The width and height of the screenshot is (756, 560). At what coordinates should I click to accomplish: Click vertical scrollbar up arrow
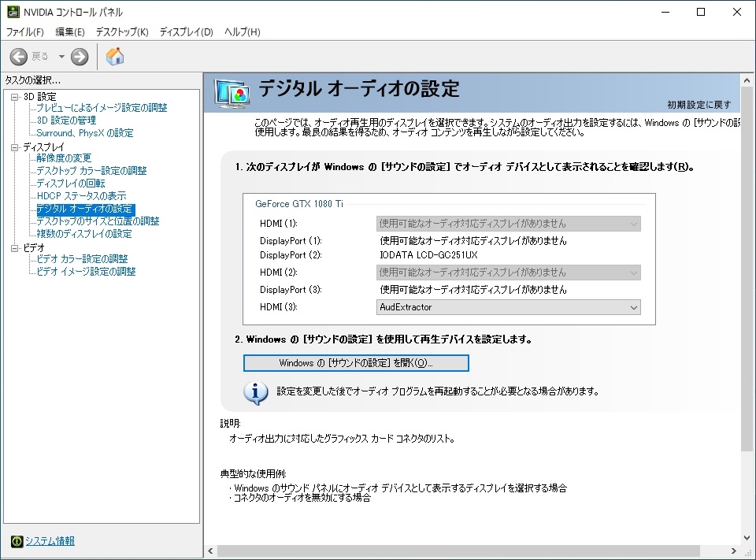coord(747,80)
